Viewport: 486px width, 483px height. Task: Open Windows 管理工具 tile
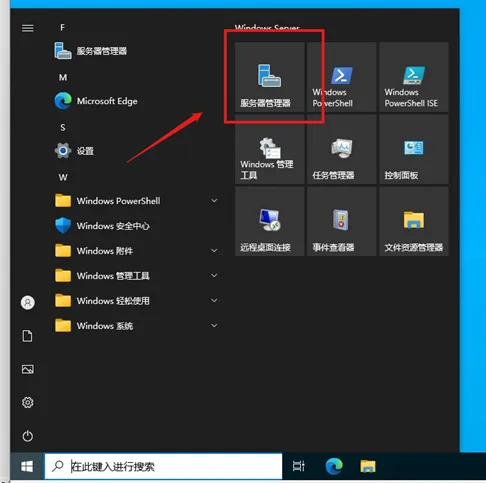pos(270,149)
